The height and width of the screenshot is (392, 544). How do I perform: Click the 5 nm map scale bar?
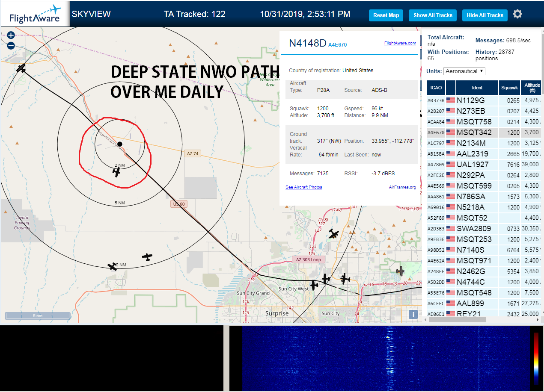(38, 315)
